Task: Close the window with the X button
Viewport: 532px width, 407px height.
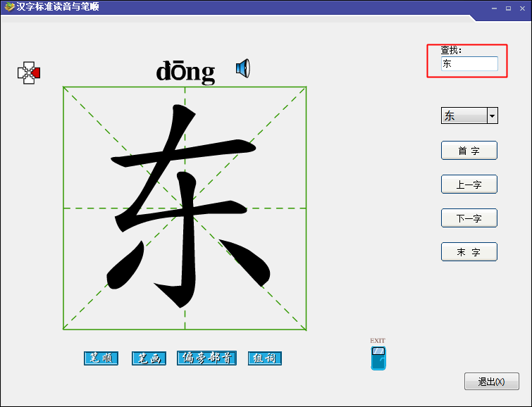Action: 523,8
